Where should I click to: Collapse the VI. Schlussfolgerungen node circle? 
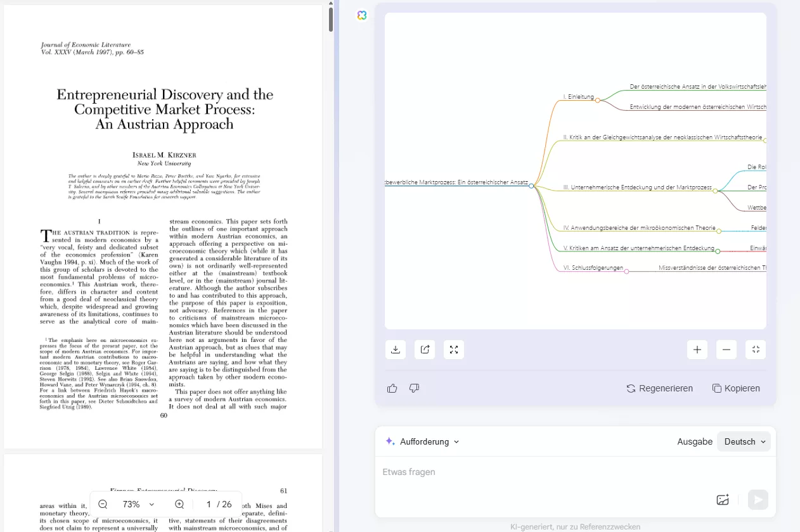[x=626, y=271]
